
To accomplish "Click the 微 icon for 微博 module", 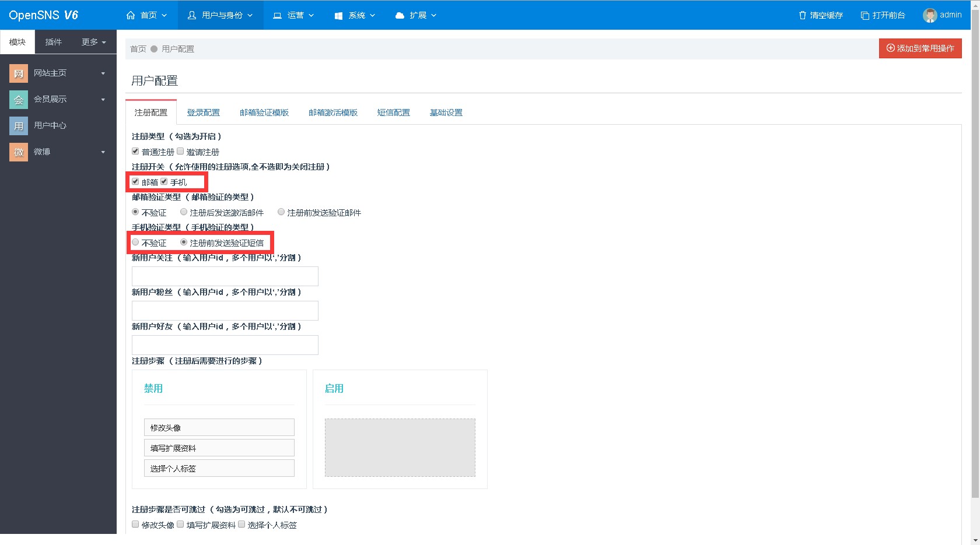I will click(19, 152).
